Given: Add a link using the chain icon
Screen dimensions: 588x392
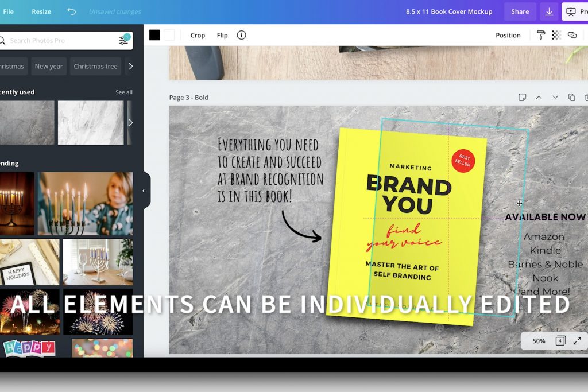Looking at the screenshot, I should [x=572, y=35].
